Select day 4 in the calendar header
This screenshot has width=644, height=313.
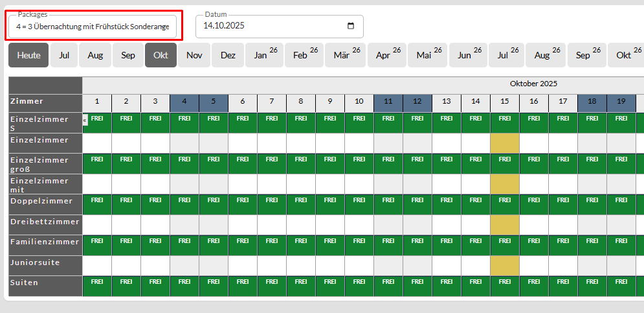pyautogui.click(x=184, y=102)
